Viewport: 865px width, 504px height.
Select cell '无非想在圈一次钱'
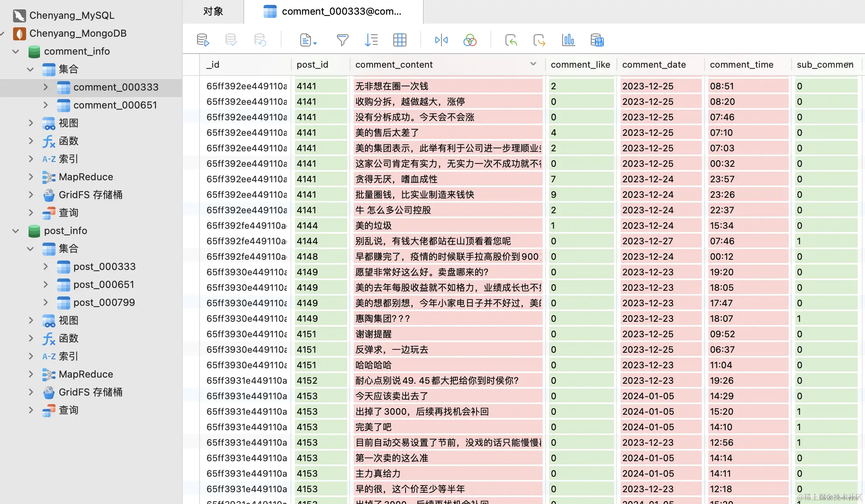pyautogui.click(x=448, y=86)
